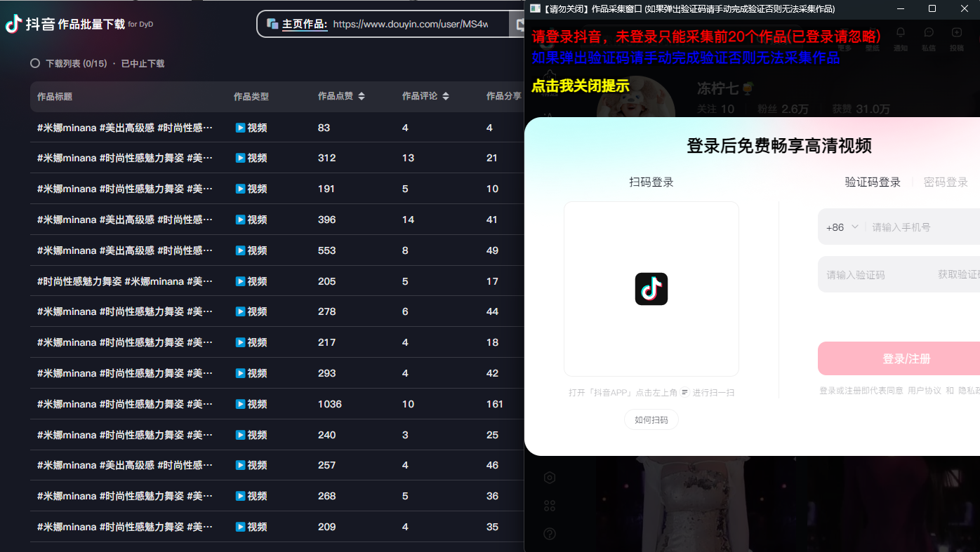The width and height of the screenshot is (980, 552).
Task: Click the four-dot apps grid icon
Action: pyautogui.click(x=550, y=505)
